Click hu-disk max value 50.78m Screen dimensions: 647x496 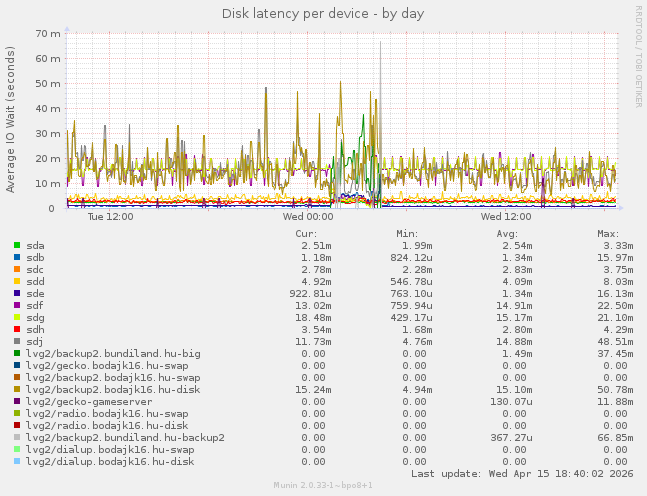(615, 390)
